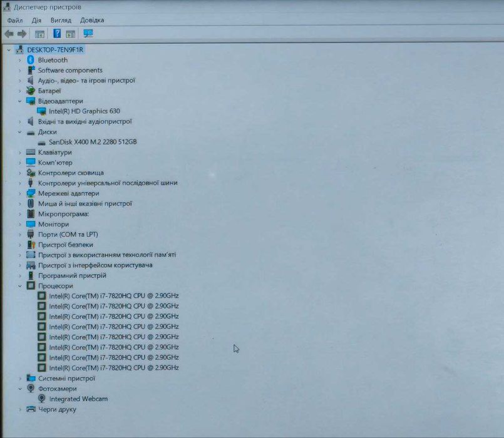
Task: Collapse the Диски category arrow
Action: [x=19, y=132]
